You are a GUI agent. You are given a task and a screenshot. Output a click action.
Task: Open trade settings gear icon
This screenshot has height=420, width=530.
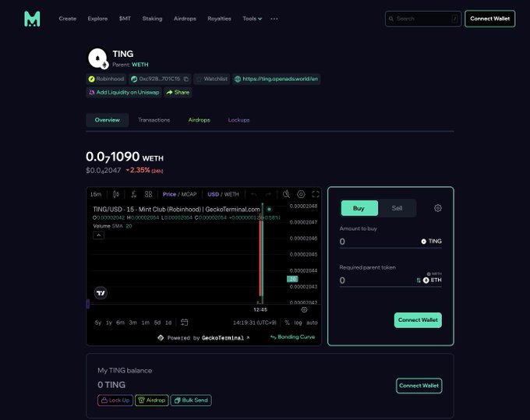click(x=438, y=208)
